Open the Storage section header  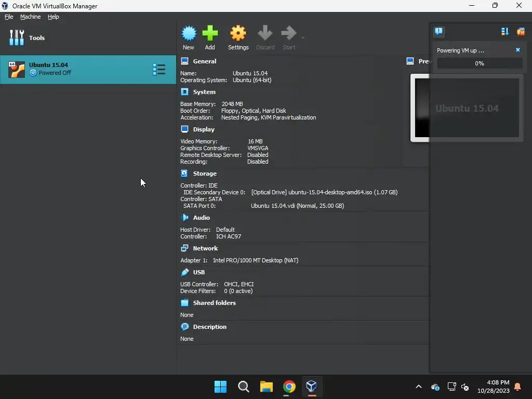[205, 174]
